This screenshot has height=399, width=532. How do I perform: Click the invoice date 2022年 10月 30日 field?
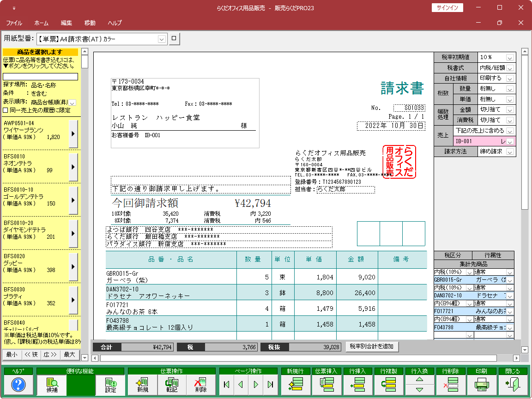tap(391, 126)
